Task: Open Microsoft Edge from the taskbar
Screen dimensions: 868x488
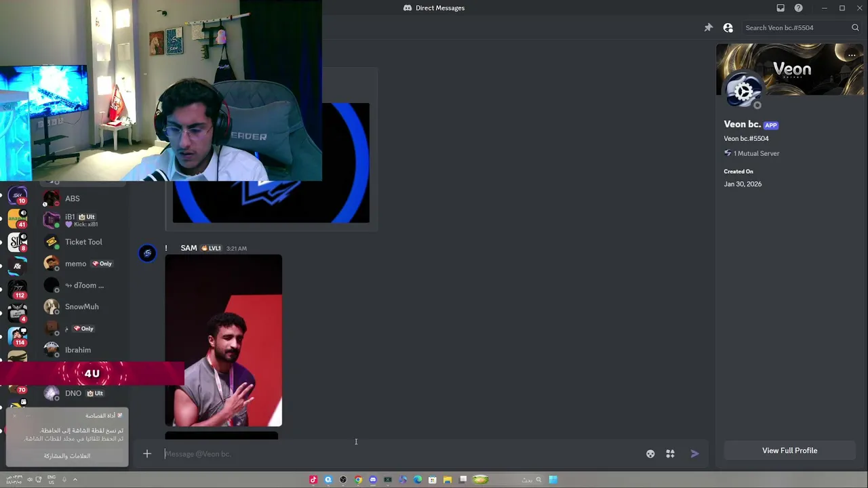Action: (x=418, y=480)
